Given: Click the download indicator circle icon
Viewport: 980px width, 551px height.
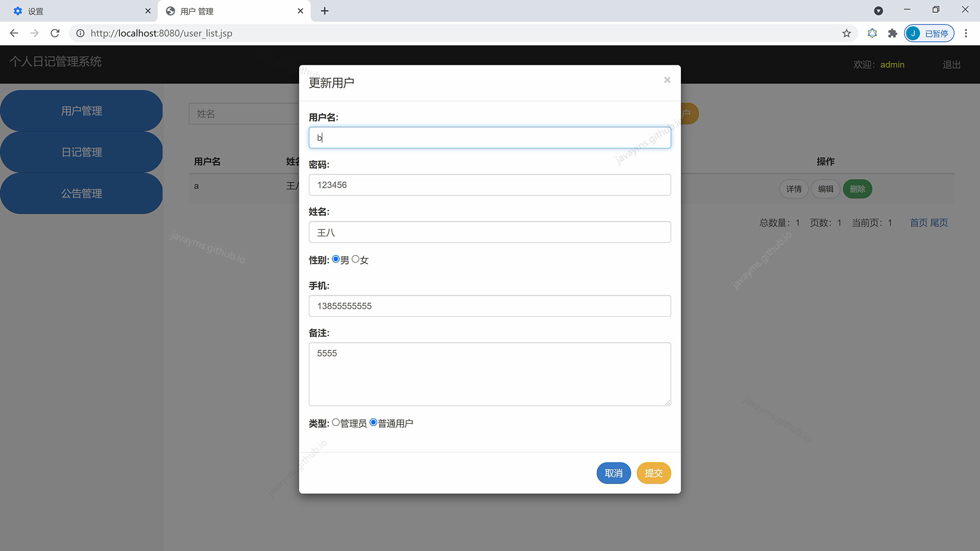Looking at the screenshot, I should (879, 11).
